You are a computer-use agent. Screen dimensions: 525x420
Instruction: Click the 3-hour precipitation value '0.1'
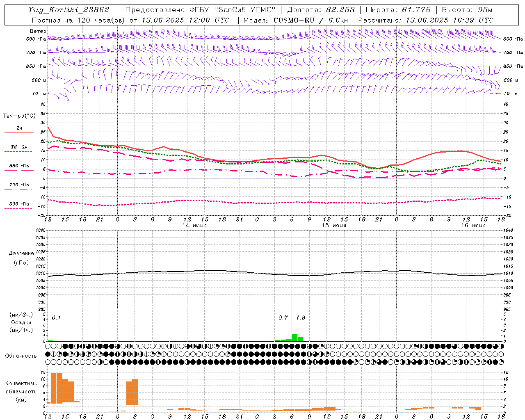56,318
